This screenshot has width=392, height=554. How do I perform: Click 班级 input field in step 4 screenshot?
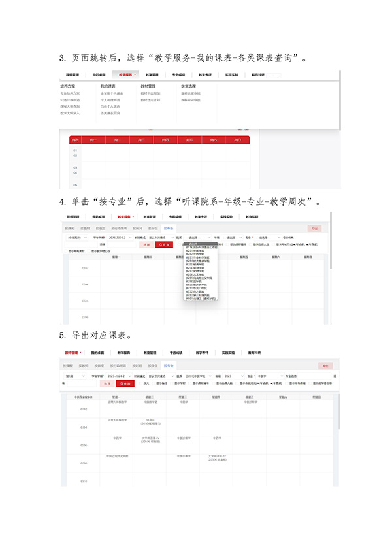click(x=121, y=244)
